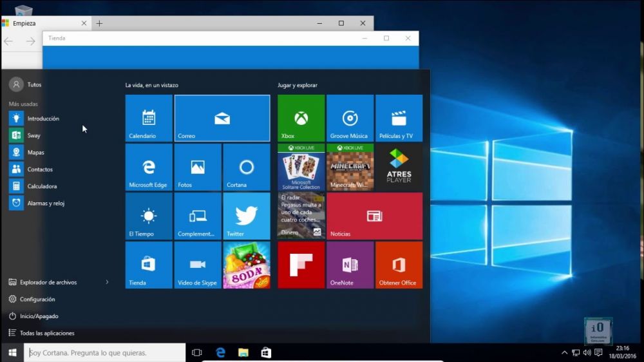644x362 pixels.
Task: Open the Calendario tile
Action: coord(149,119)
